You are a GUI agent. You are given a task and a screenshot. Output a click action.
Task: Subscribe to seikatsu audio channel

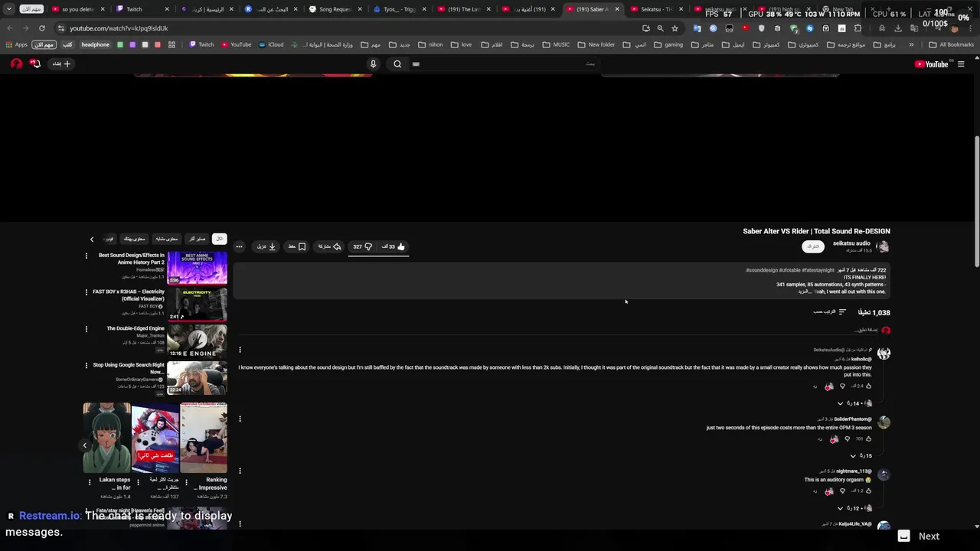click(x=812, y=246)
